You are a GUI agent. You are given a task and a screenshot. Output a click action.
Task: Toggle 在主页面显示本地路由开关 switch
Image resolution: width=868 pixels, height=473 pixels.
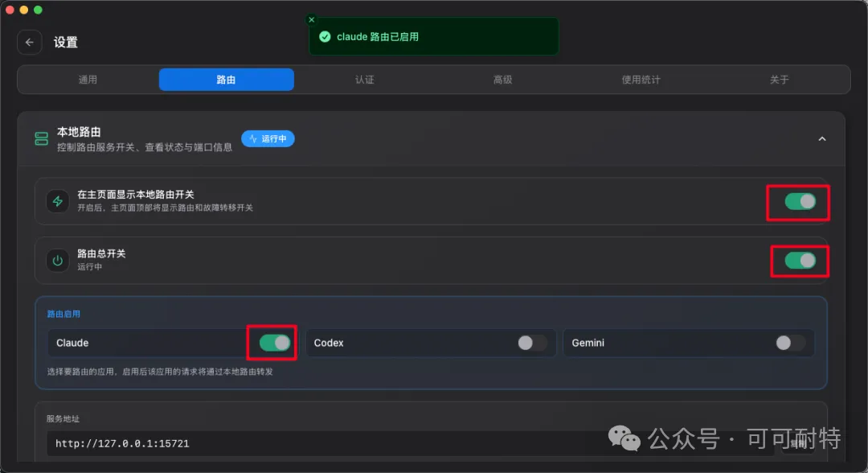800,202
